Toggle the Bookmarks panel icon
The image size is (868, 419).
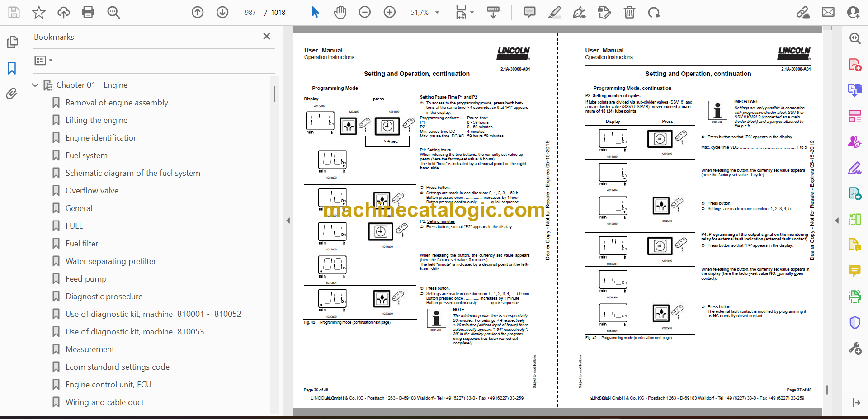pos(12,68)
